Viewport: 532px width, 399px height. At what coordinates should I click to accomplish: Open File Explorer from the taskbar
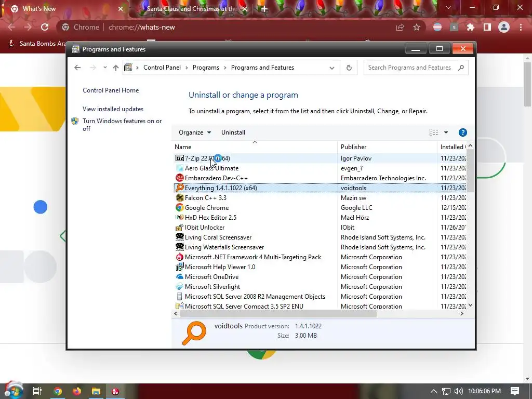(x=96, y=391)
